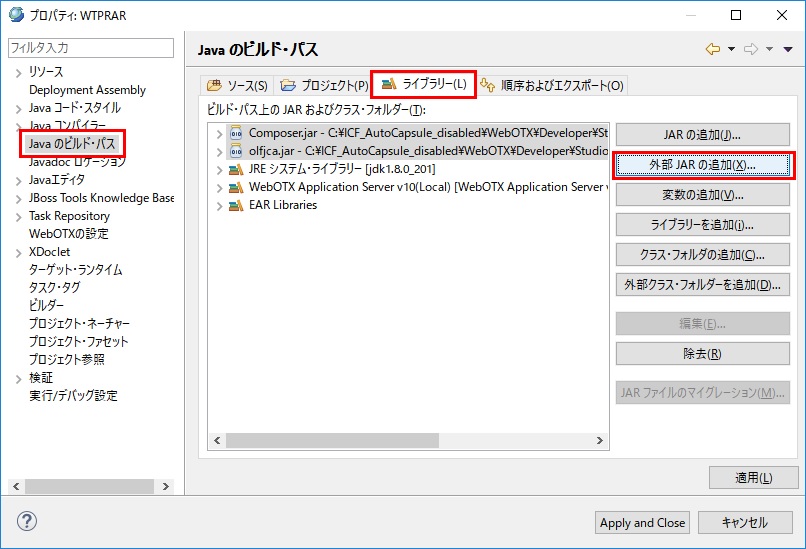The image size is (806, 549).
Task: Click the WebOTX Application Server library icon
Action: [x=236, y=187]
